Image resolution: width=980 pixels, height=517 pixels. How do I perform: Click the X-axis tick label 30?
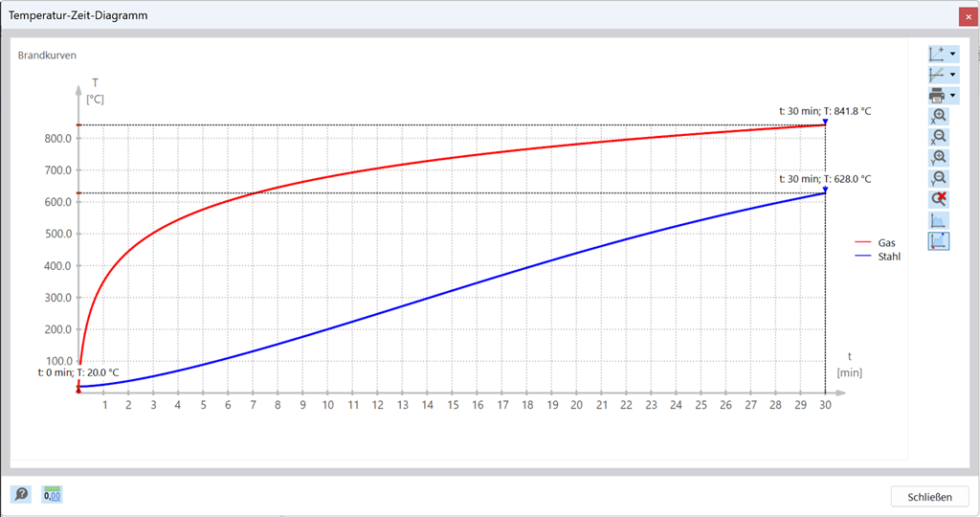825,405
